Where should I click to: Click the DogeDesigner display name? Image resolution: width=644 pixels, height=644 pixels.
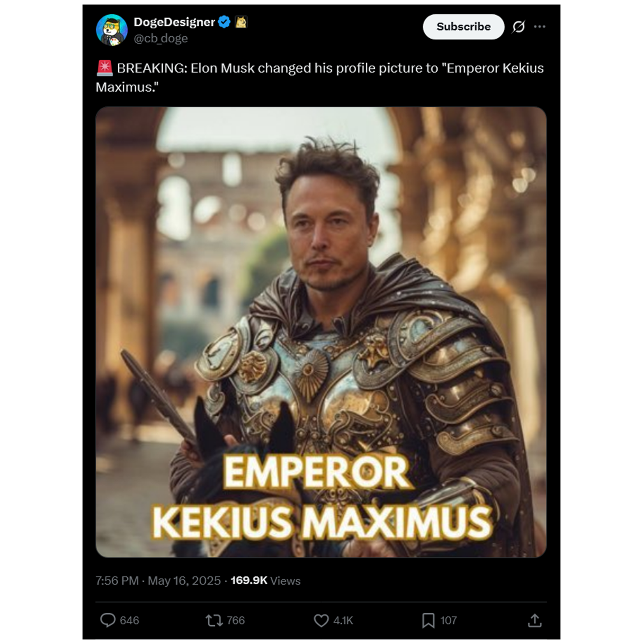pos(174,22)
